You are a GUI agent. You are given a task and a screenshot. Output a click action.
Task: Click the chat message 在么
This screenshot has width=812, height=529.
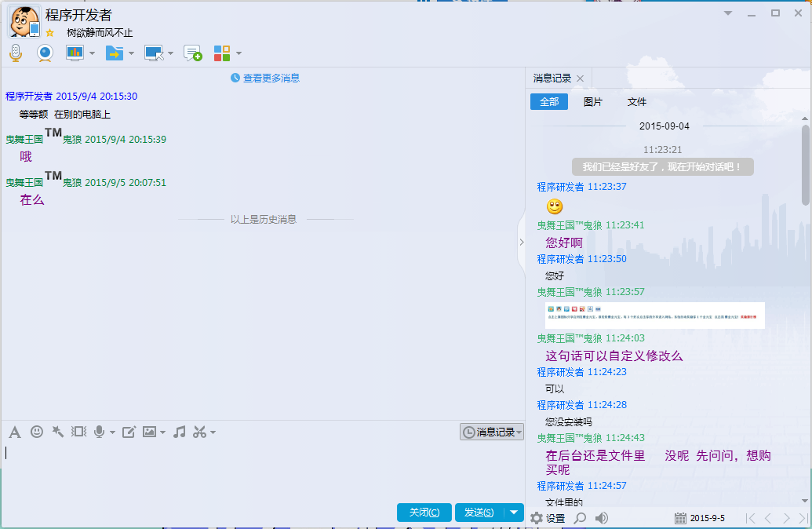(31, 199)
